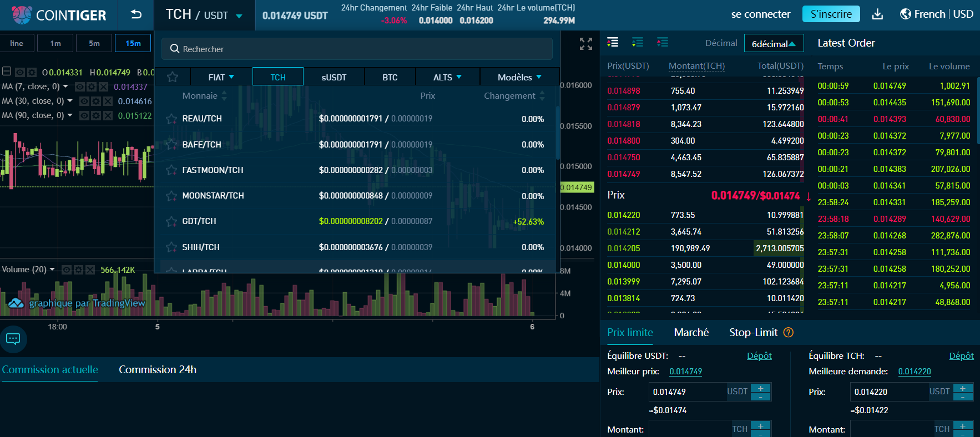This screenshot has height=437, width=980.
Task: Expand the chart to fullscreen
Action: point(586,44)
